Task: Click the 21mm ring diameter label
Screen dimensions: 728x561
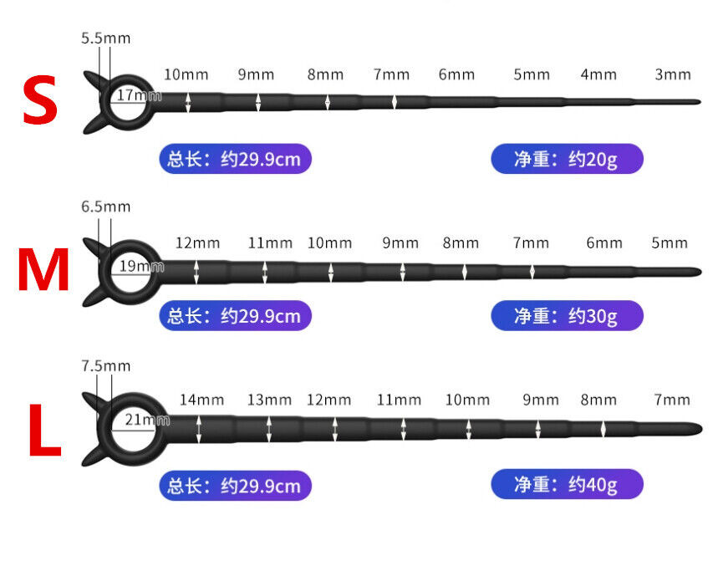Action: [146, 421]
